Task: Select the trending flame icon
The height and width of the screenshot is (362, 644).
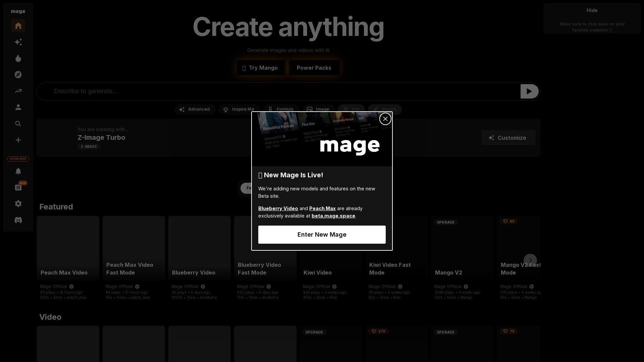Action: 18,58
